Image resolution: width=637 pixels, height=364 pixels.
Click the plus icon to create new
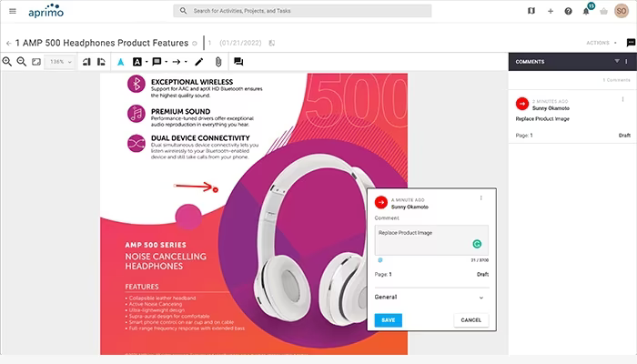click(x=550, y=11)
